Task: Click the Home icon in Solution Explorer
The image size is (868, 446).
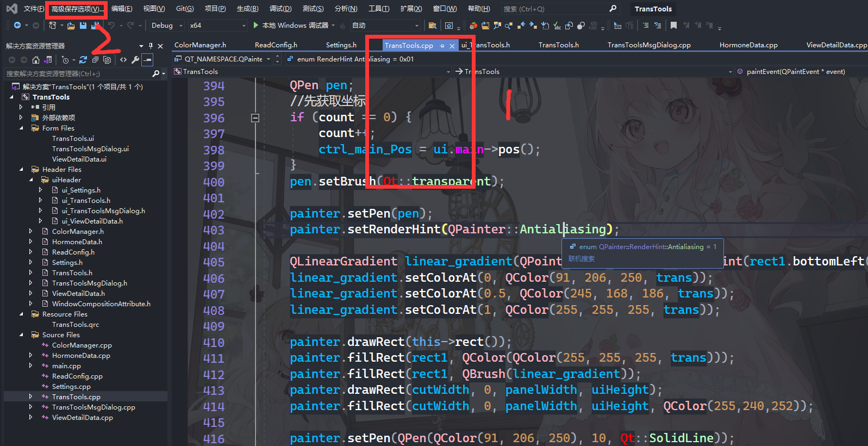Action: pyautogui.click(x=35, y=60)
